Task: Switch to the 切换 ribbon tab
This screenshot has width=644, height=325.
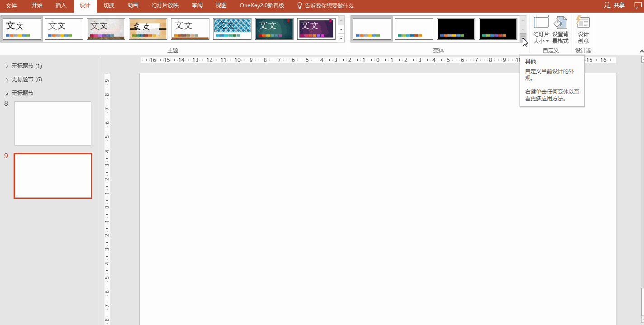Action: pos(109,5)
